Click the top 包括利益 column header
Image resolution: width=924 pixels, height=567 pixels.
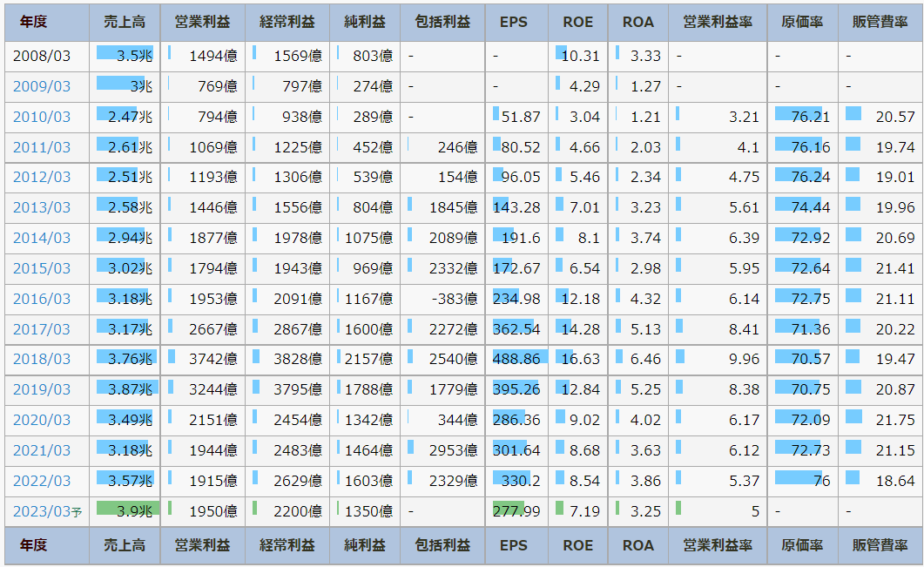(x=442, y=23)
